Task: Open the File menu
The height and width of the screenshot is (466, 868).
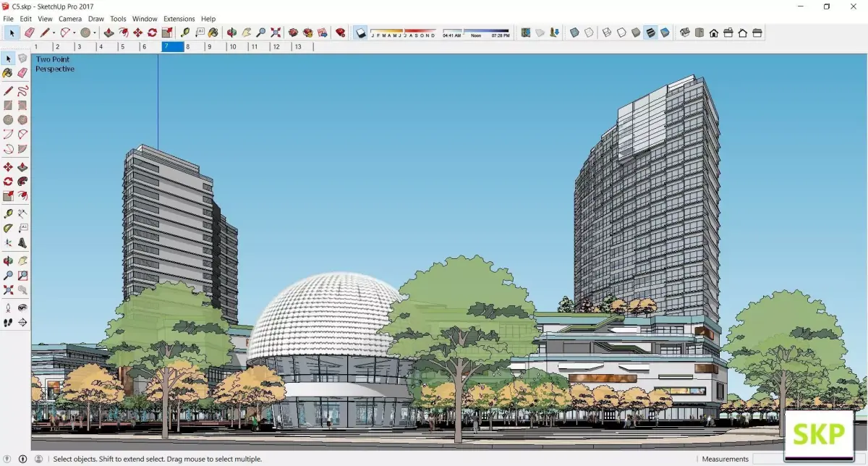Action: click(9, 19)
